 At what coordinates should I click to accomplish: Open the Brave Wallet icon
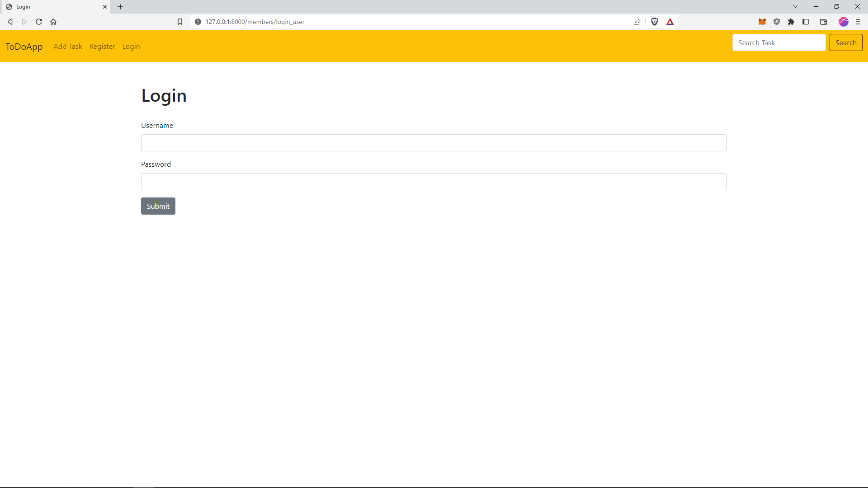click(x=824, y=21)
